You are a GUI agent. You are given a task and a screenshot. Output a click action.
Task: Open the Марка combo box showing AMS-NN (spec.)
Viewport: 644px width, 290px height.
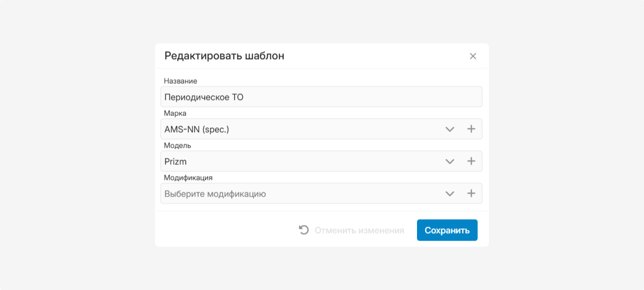(301, 129)
